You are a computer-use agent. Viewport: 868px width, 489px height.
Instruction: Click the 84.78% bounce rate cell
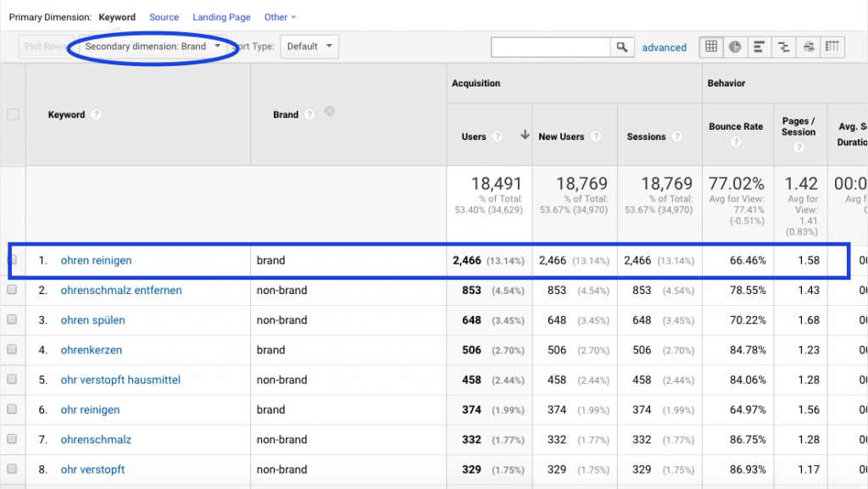tap(748, 350)
